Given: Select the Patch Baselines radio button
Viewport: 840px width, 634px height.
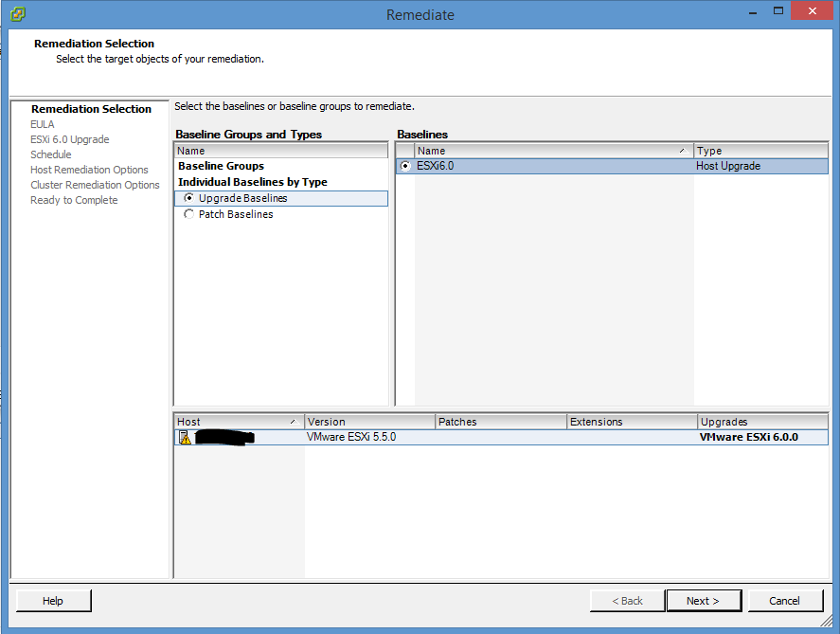Looking at the screenshot, I should (x=188, y=214).
